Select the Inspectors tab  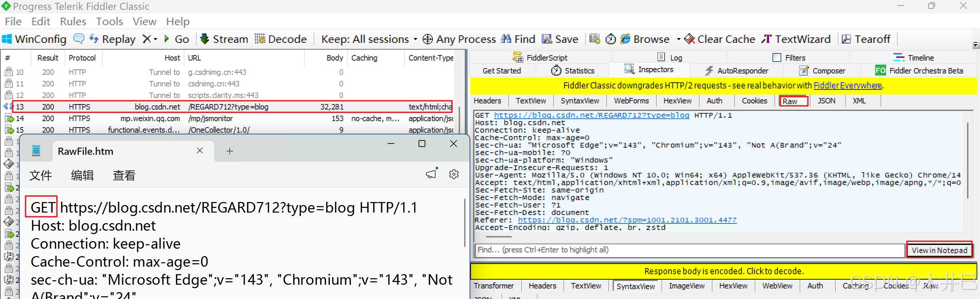[648, 70]
